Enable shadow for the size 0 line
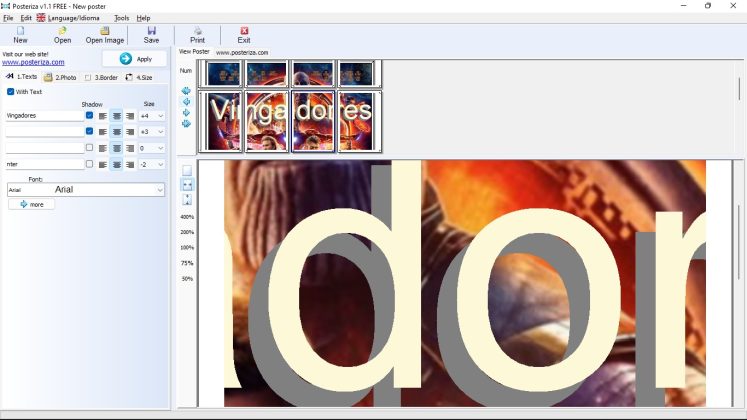The image size is (747, 420). click(89, 148)
